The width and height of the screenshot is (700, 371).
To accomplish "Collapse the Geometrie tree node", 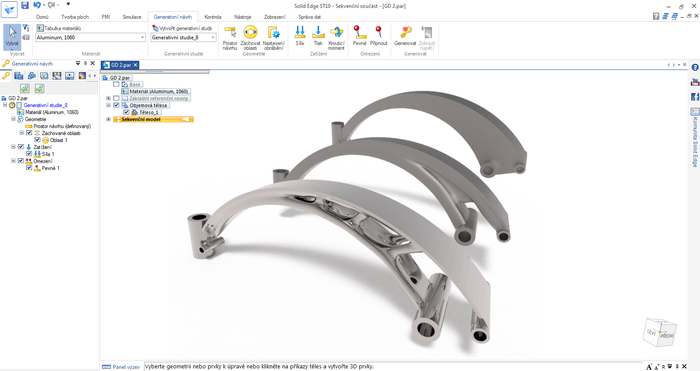I will pos(13,119).
